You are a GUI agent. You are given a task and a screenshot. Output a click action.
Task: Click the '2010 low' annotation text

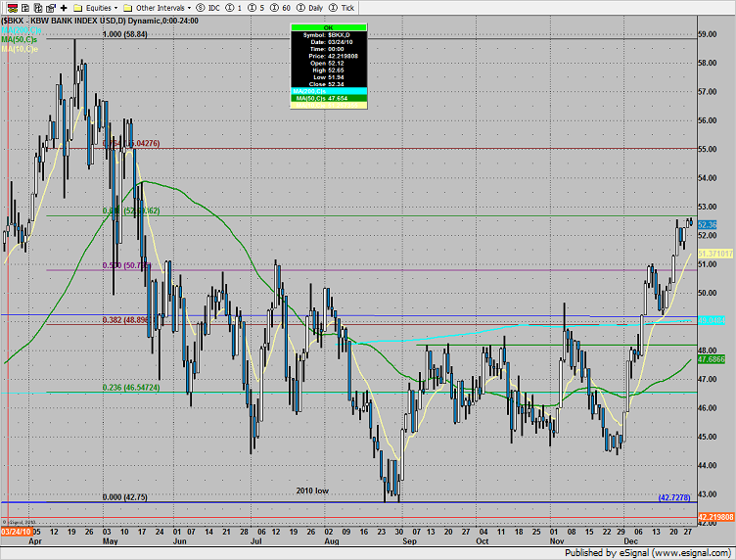click(312, 490)
